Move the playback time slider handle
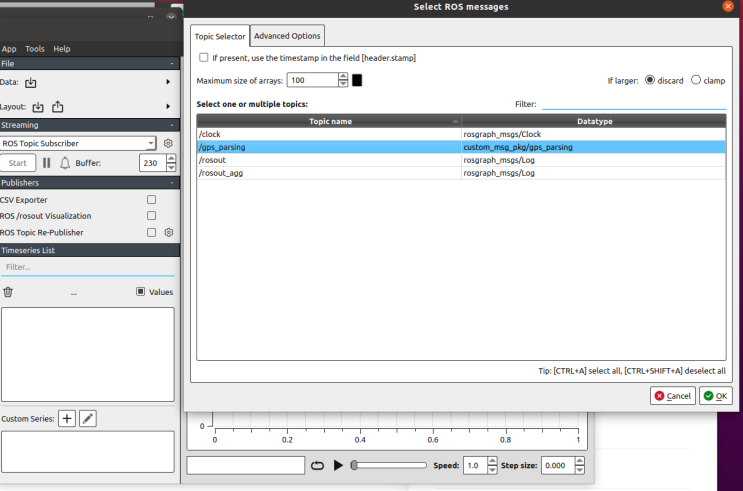This screenshot has height=491, width=743. (354, 465)
